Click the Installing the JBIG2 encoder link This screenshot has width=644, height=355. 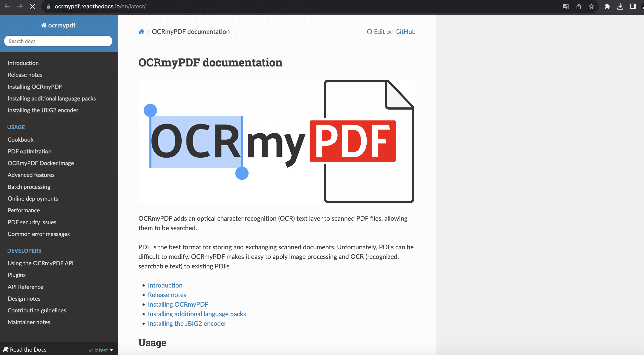tap(43, 110)
